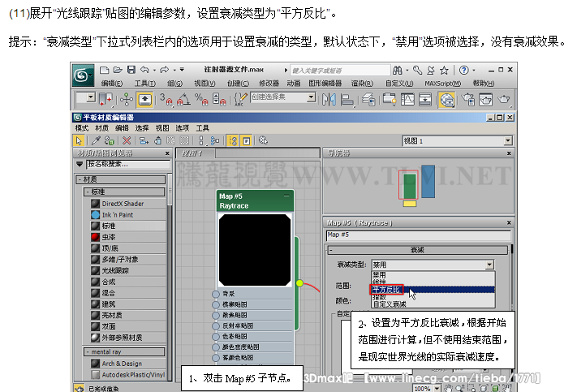Click the Save floppy disk icon
Screen dimensions: 564x392
coord(131,70)
